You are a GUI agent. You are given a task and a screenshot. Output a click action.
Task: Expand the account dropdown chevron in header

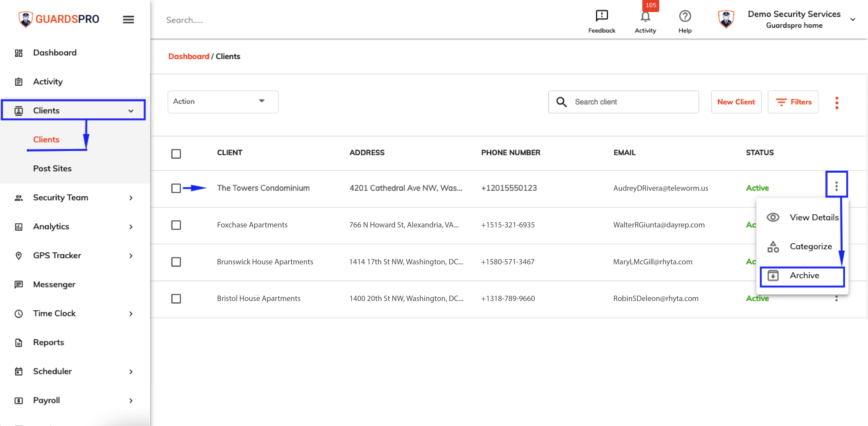853,20
